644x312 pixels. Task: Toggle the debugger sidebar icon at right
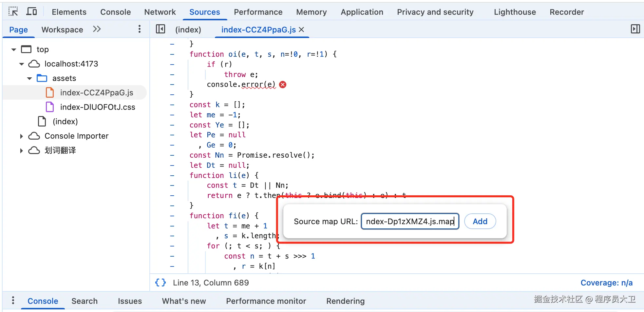click(635, 29)
